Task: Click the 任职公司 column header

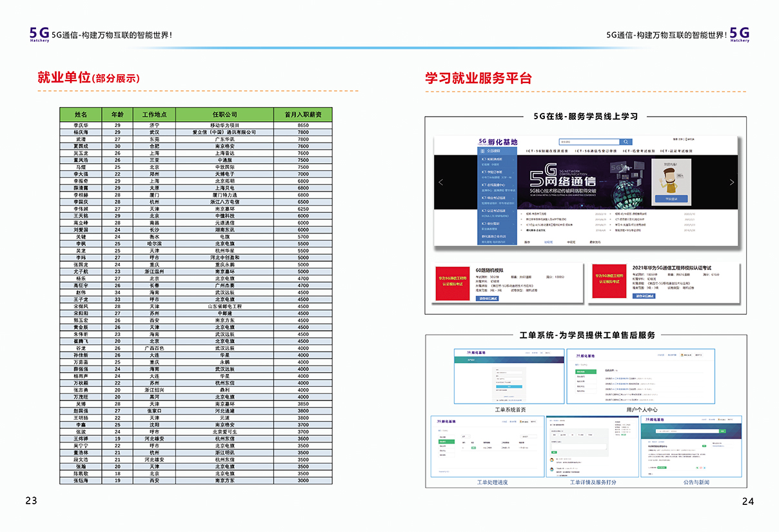Action: (x=225, y=114)
